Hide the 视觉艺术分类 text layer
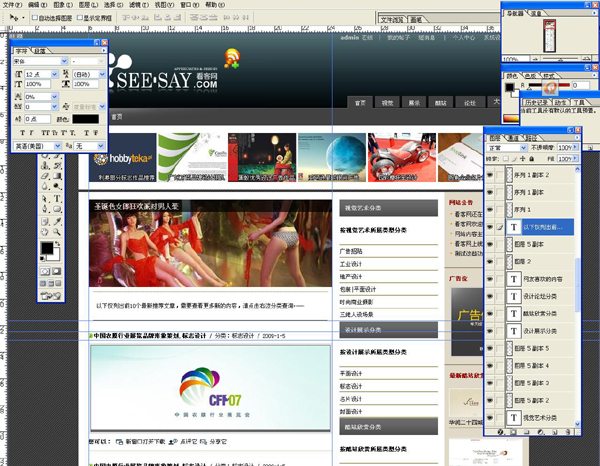Screen dimensions: 600x466 pyautogui.click(x=490, y=418)
